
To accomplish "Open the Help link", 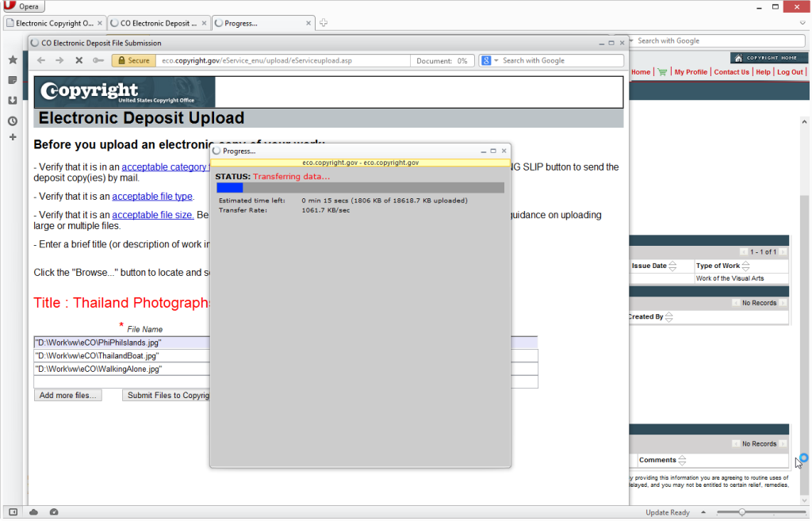I will (x=763, y=72).
